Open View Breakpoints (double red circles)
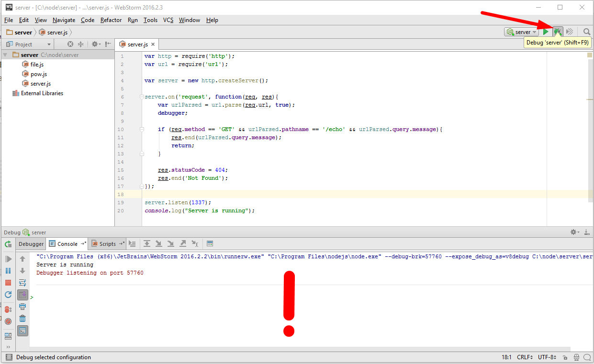594x364 pixels. point(8,309)
